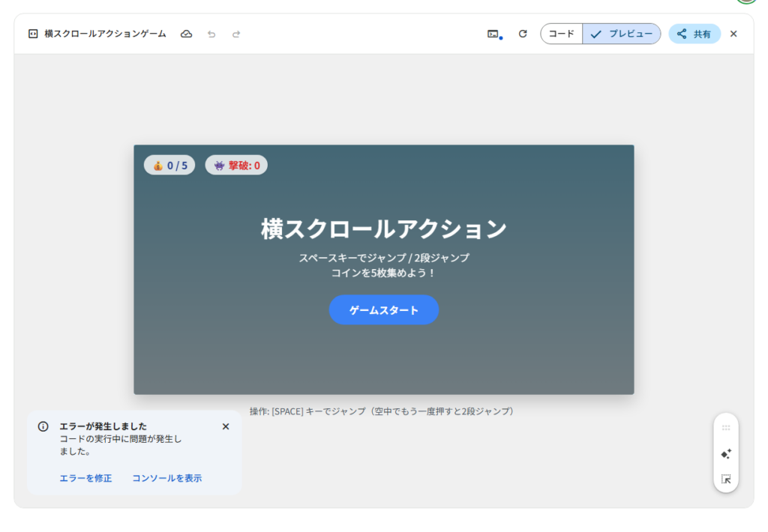Click the select element arrow icon
Screen dimensions: 768x532
pyautogui.click(x=725, y=479)
